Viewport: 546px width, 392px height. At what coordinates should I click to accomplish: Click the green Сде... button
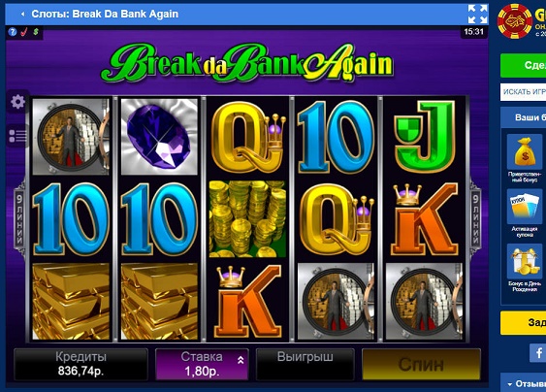coord(523,66)
